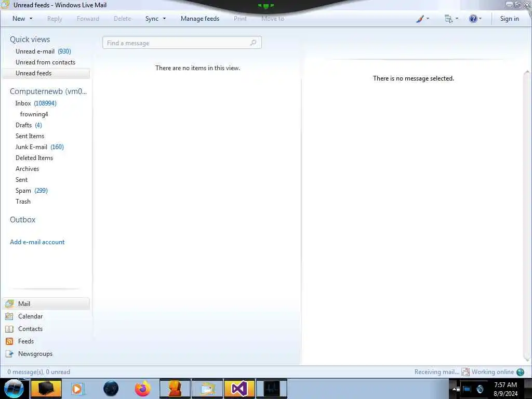Viewport: 532px width, 399px height.
Task: Open the media player taskbar icon
Action: pos(77,389)
